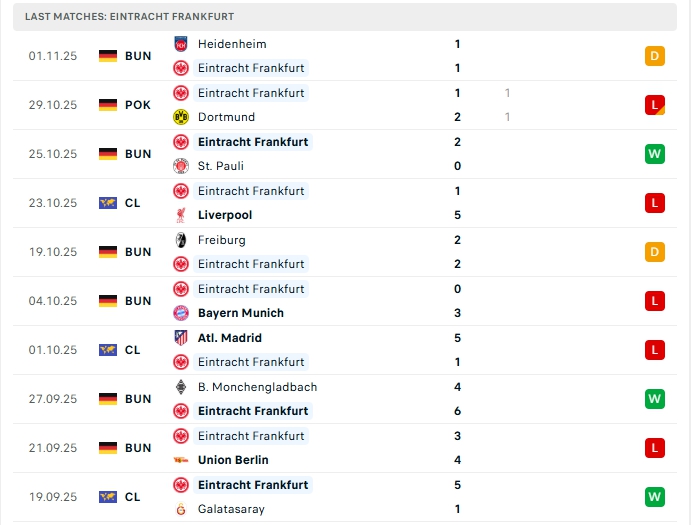691x525 pixels.
Task: Click the Galatasaray club crest icon
Action: 181,509
